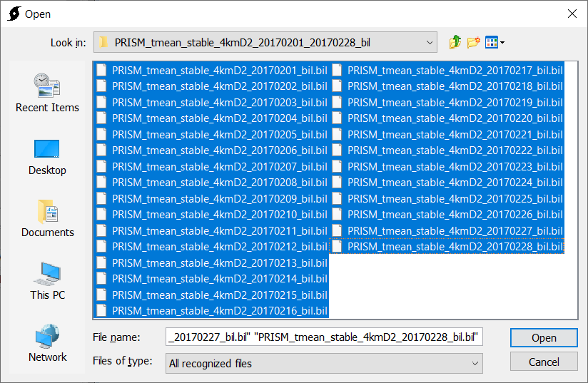
Task: Select PRISM_tmean_stable_4kmD2_20170212_bil.bil
Action: 212,247
